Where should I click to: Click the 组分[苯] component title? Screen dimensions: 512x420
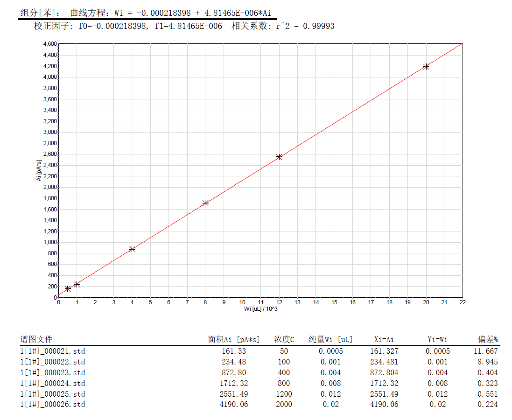(x=40, y=13)
